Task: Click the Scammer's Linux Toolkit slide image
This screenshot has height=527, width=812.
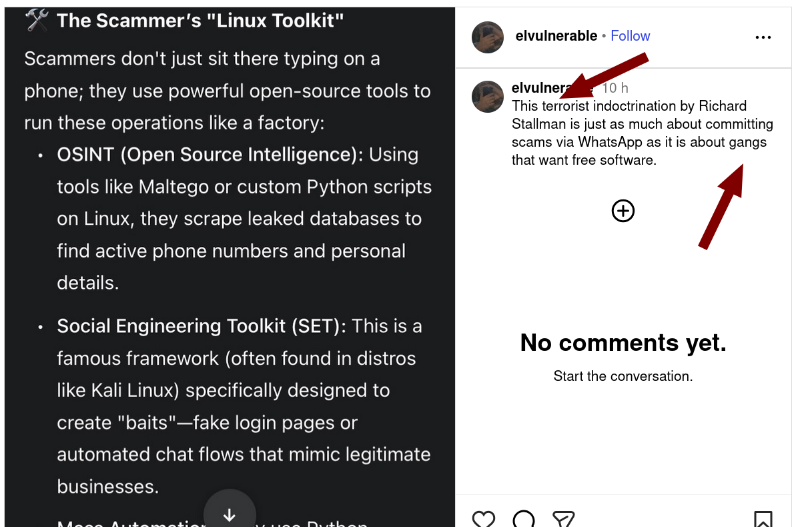Action: tap(227, 263)
